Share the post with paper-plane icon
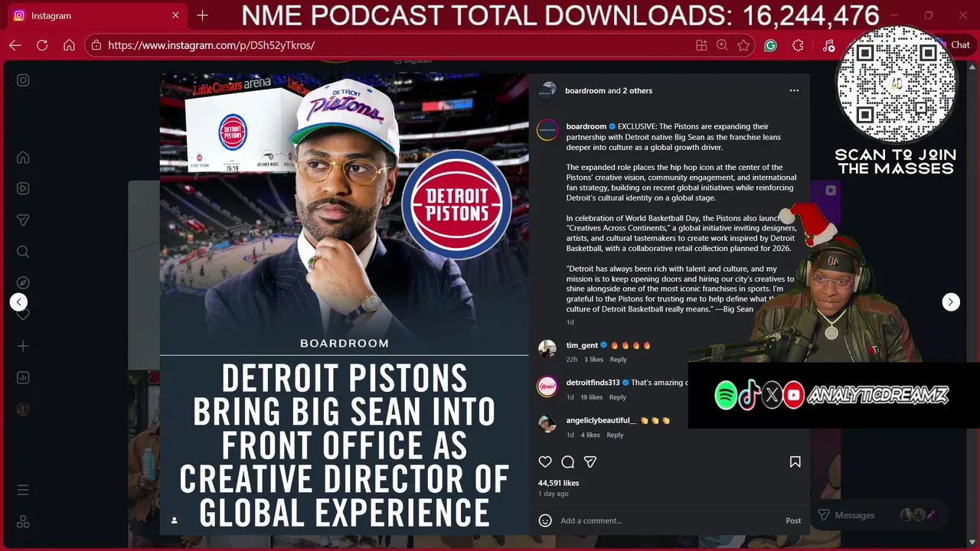The height and width of the screenshot is (551, 980). click(590, 462)
